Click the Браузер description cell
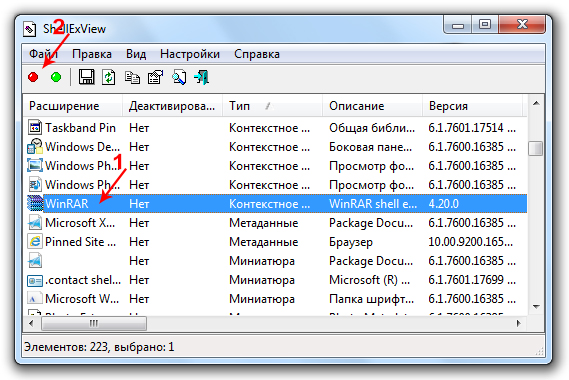The width and height of the screenshot is (569, 380). pos(351,242)
